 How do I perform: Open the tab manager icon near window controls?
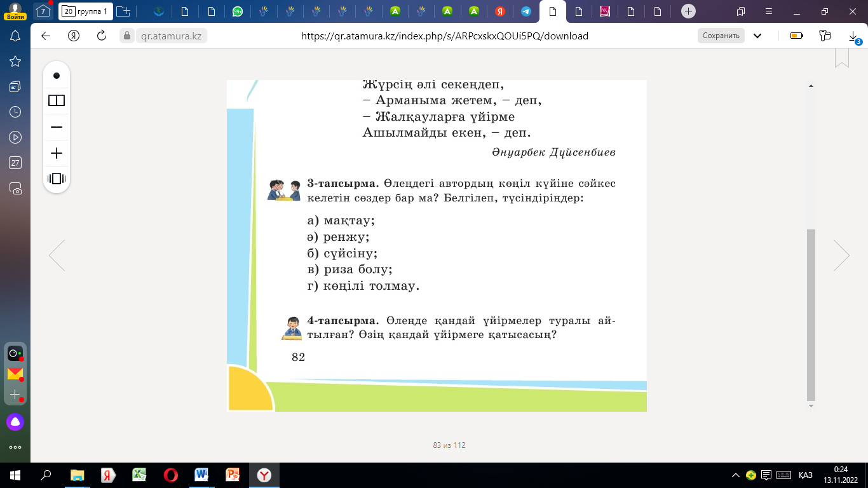(741, 11)
